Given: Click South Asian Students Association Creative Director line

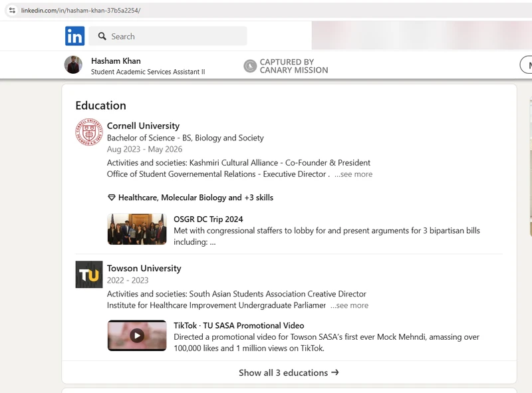Looking at the screenshot, I should coord(237,294).
